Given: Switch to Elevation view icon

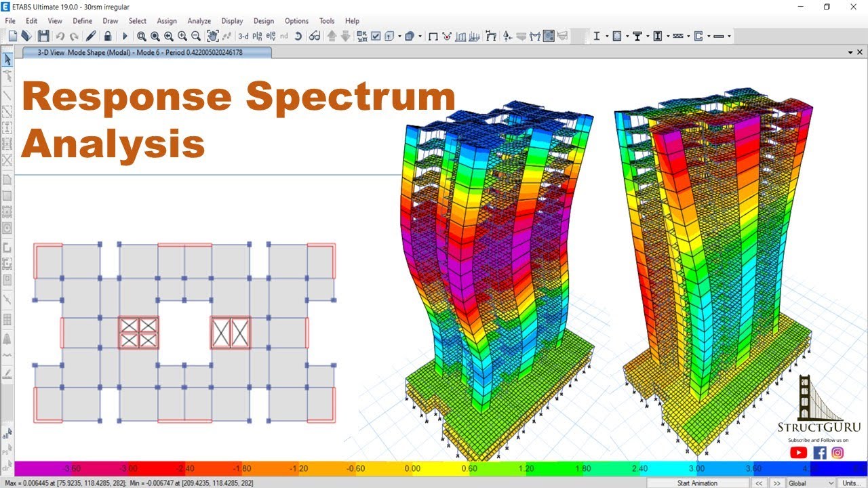Looking at the screenshot, I should click(x=271, y=36).
